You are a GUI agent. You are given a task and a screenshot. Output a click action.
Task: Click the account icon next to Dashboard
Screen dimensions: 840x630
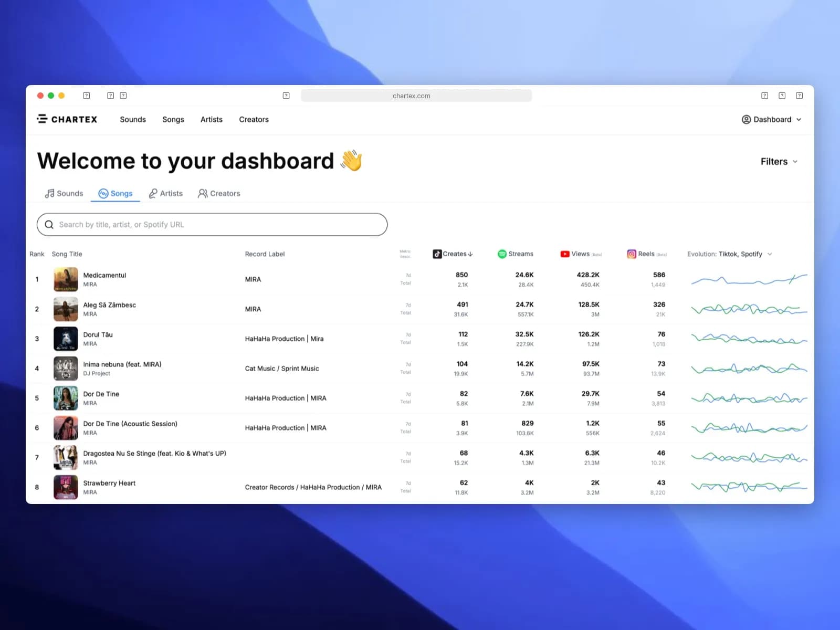pos(746,119)
